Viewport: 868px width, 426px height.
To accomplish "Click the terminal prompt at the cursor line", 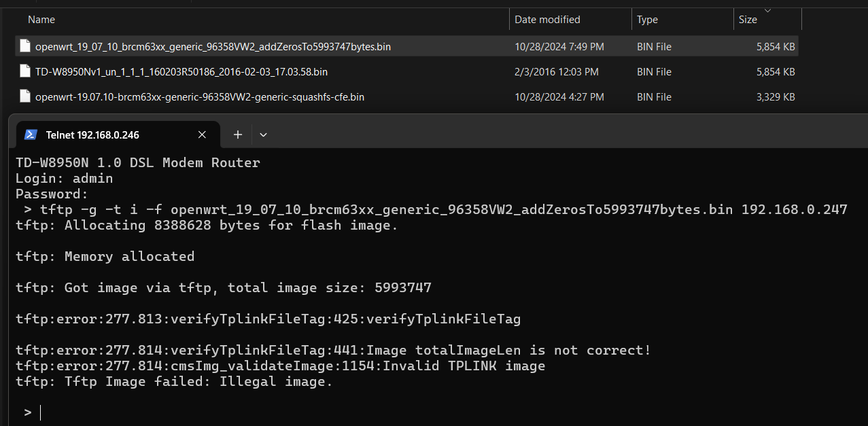I will point(33,412).
